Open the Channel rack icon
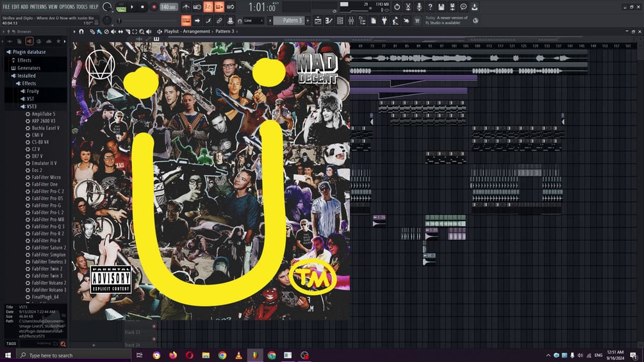 click(340, 21)
